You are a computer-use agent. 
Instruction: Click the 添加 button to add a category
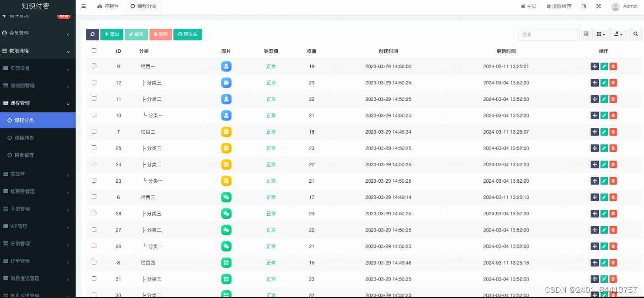[x=112, y=34]
